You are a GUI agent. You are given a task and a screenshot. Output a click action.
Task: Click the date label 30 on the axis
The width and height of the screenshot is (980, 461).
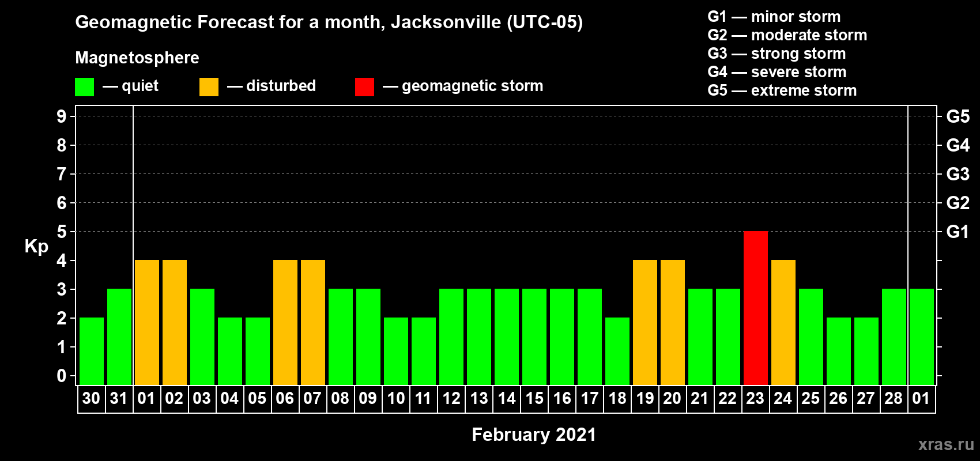pyautogui.click(x=91, y=398)
